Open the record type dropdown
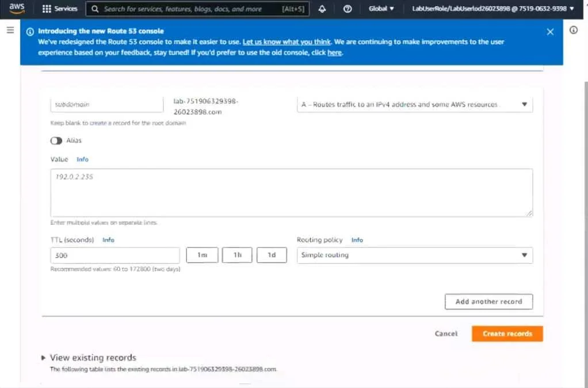 point(415,105)
